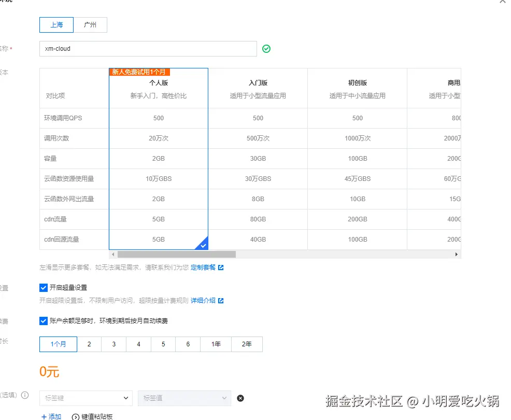This screenshot has width=511, height=420.
Task: Choose the 2 months duration
Action: (x=89, y=344)
